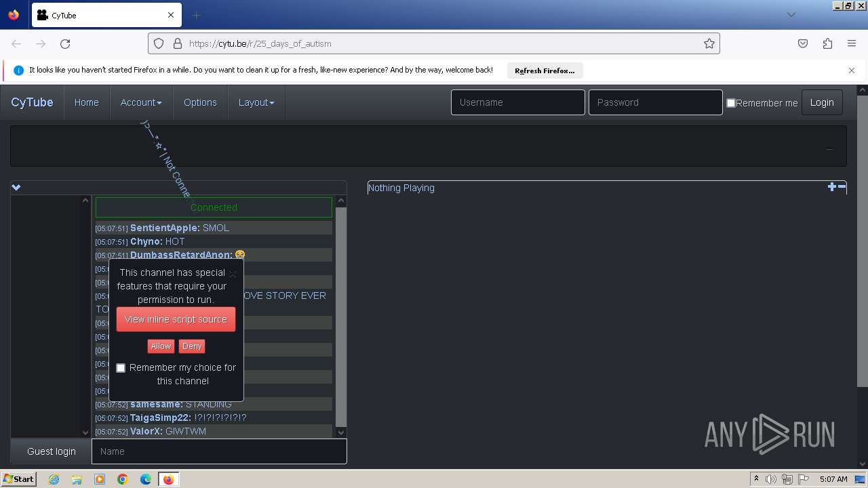Click the taskbar clock 5:07 AM

pos(833,479)
